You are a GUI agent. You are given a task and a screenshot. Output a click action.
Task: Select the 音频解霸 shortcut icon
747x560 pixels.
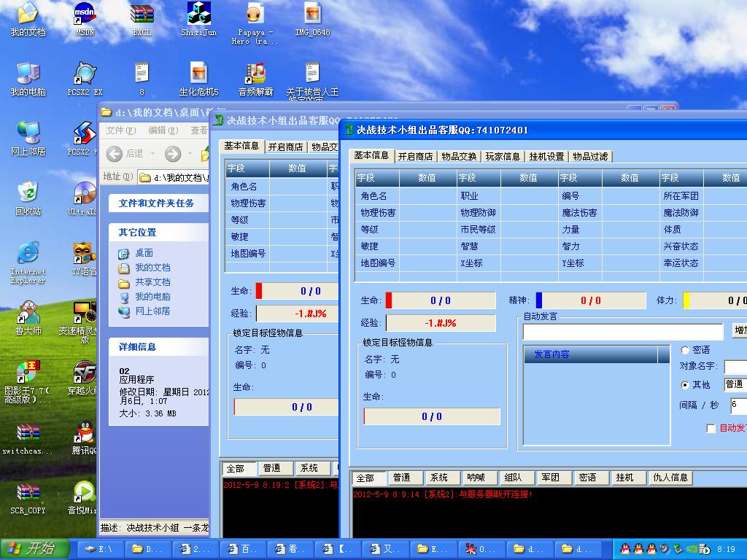255,79
